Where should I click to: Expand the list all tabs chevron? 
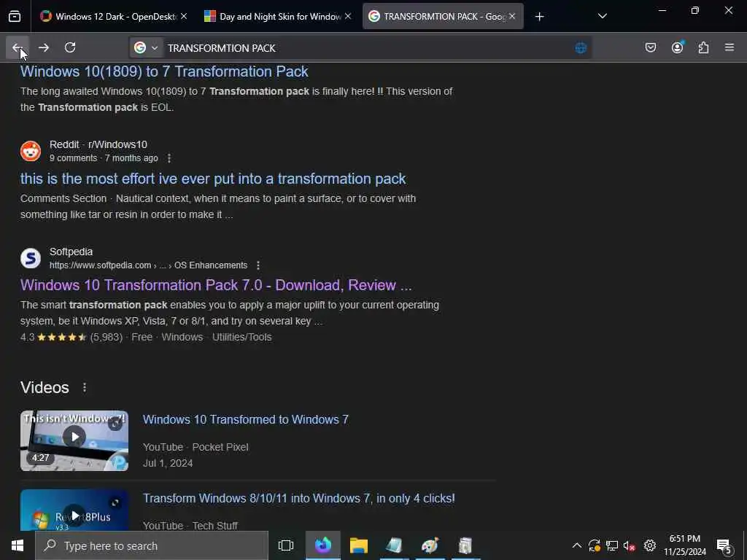pos(602,16)
